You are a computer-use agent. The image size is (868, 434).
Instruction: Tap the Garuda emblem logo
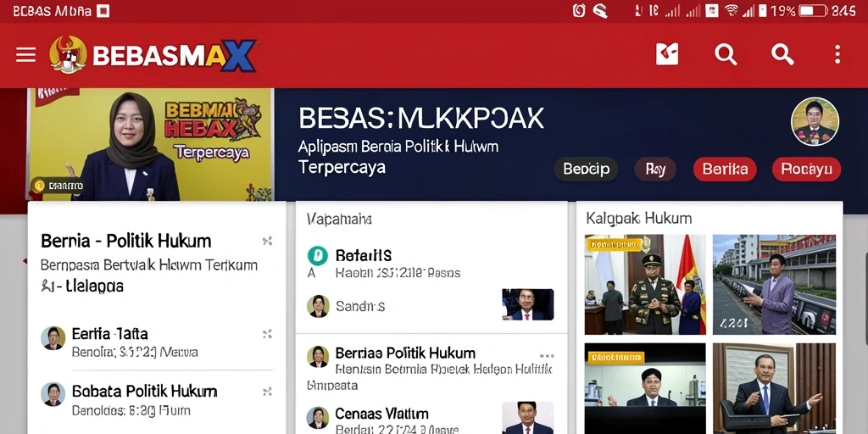pyautogui.click(x=68, y=55)
